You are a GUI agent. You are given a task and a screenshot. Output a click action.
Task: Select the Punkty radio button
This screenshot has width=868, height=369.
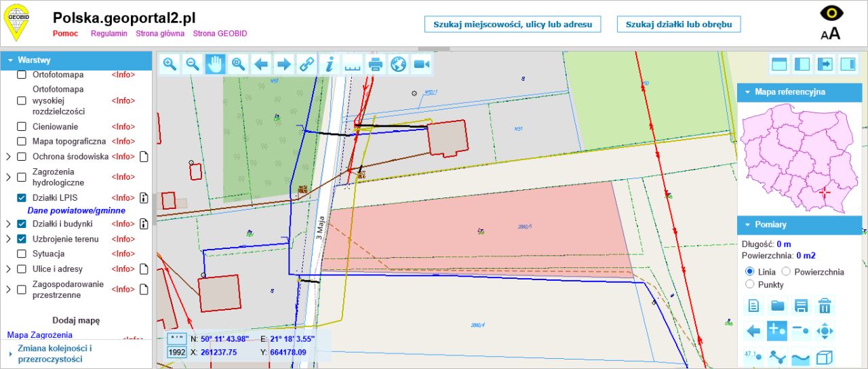coord(749,284)
